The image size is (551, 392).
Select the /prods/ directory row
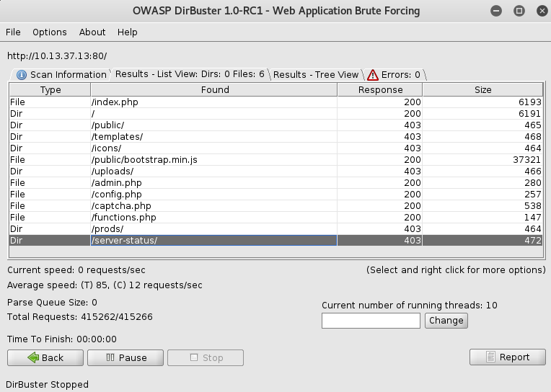275,229
